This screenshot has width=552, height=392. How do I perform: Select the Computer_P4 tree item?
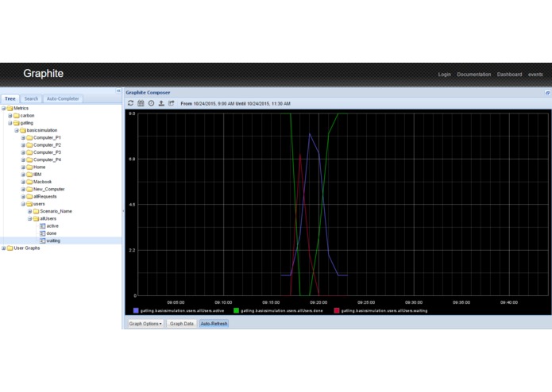point(47,160)
